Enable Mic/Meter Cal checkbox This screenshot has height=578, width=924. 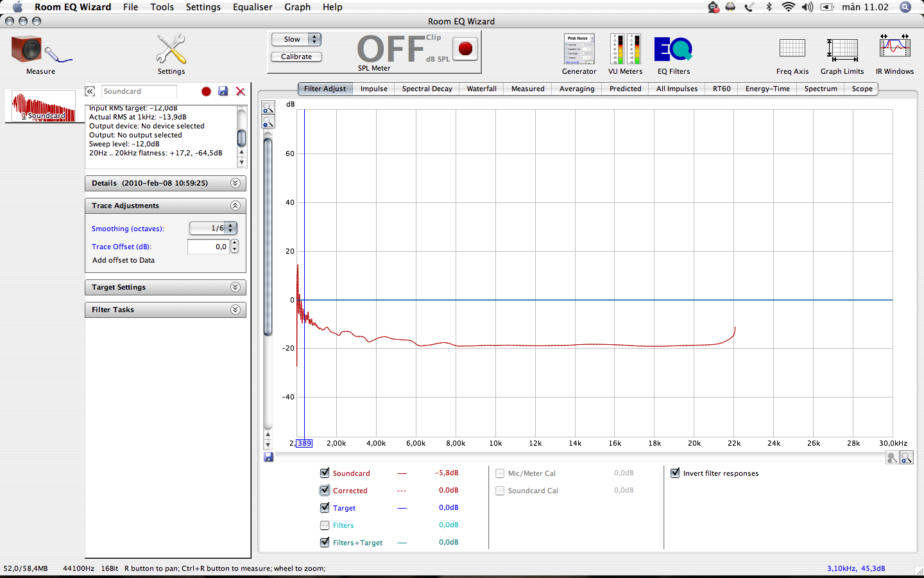500,473
